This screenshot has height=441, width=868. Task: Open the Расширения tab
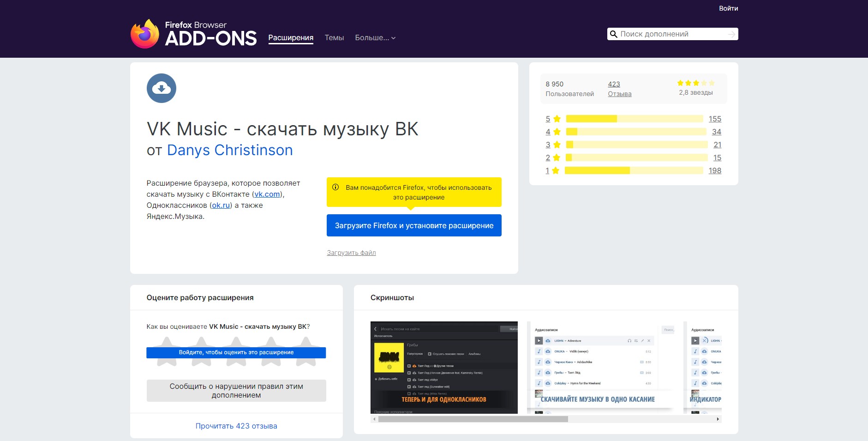click(x=291, y=38)
